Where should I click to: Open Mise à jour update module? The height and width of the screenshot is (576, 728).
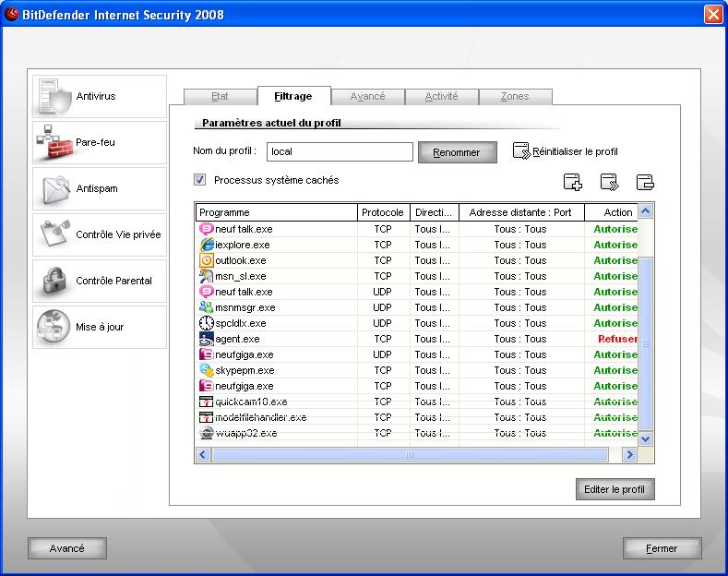[x=100, y=327]
